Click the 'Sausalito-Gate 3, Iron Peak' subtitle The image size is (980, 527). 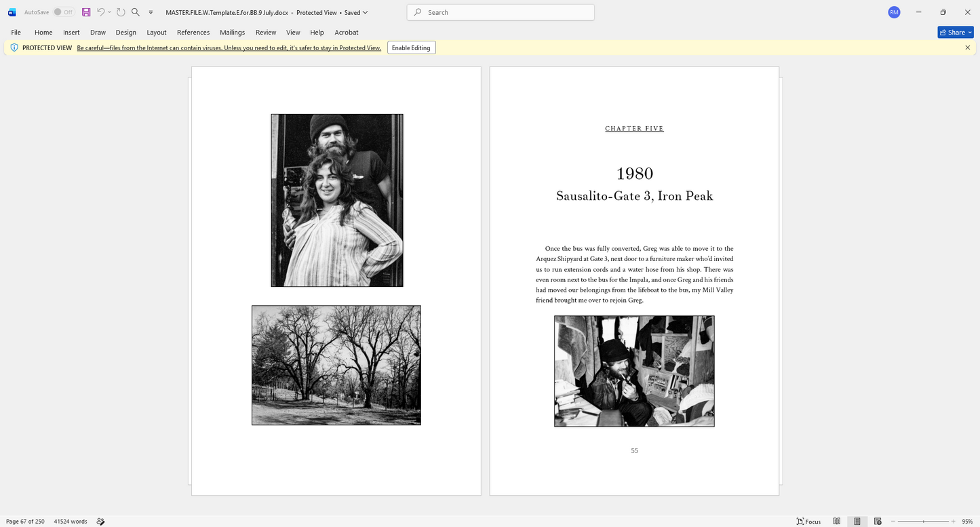(x=634, y=196)
